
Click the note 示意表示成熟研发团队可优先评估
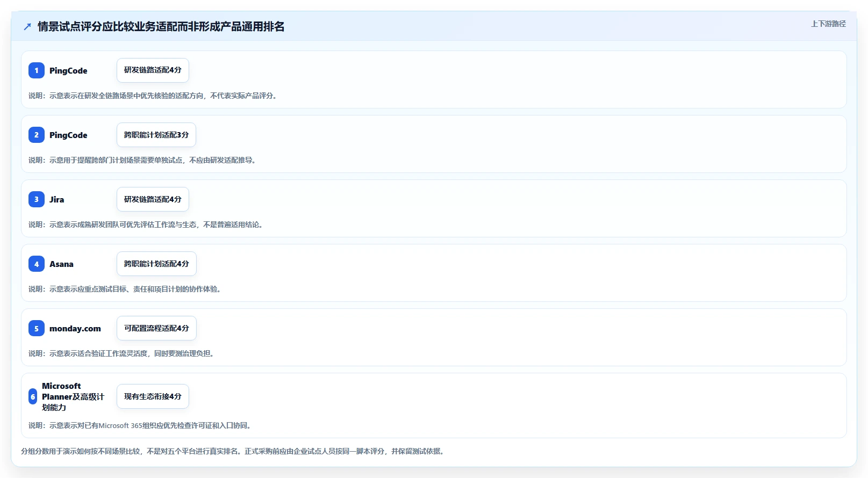click(x=146, y=224)
